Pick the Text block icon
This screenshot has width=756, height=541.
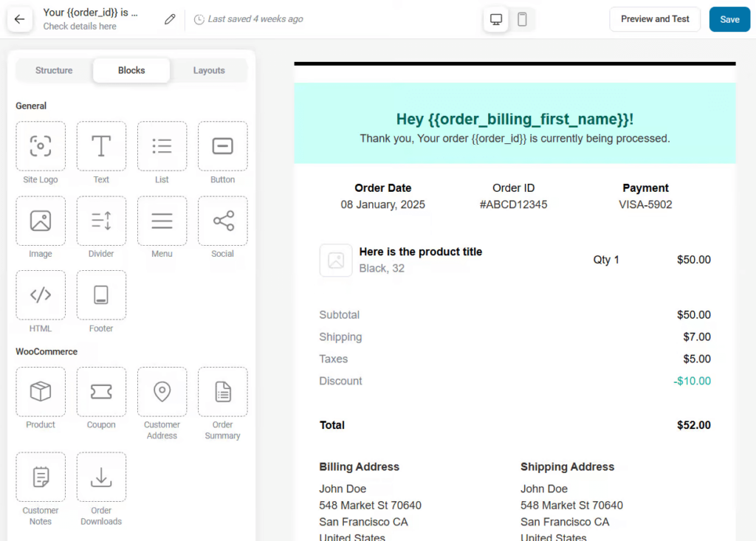click(x=101, y=146)
